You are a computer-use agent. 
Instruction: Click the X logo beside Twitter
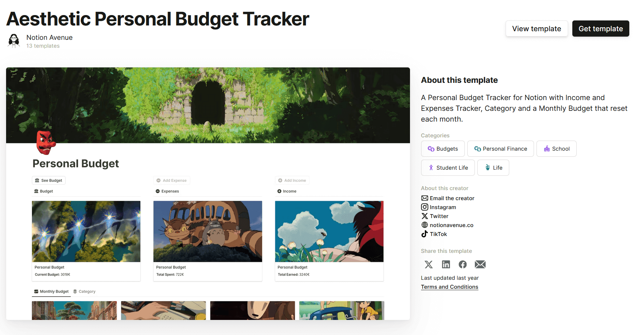click(425, 216)
